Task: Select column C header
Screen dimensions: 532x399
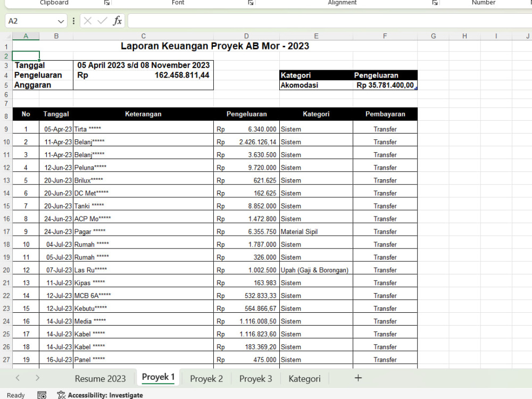Action: click(143, 36)
